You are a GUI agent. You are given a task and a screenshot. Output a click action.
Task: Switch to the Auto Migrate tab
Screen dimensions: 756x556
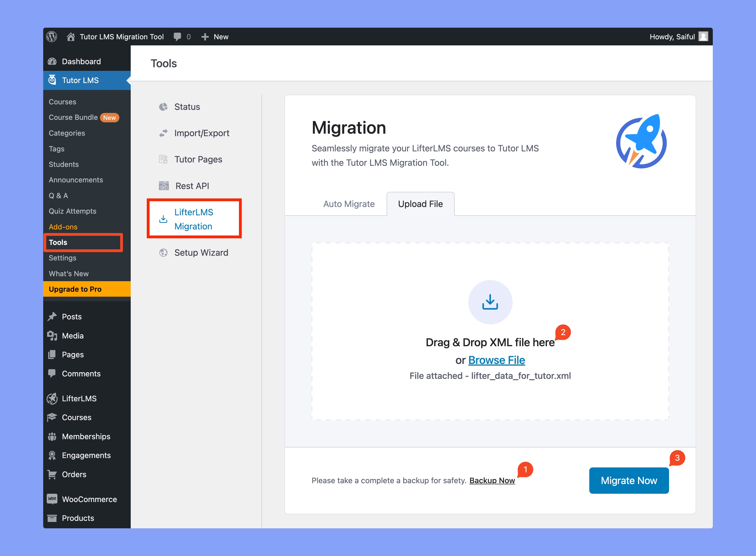coord(349,204)
